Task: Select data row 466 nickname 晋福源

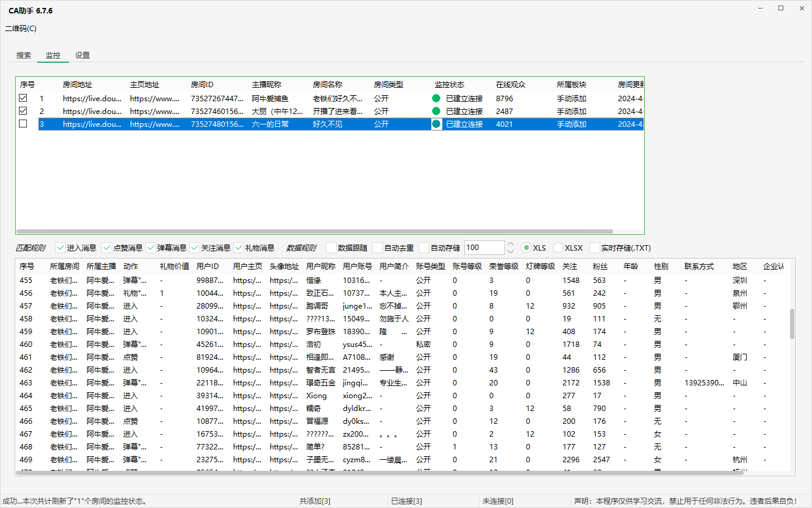Action: [x=402, y=421]
